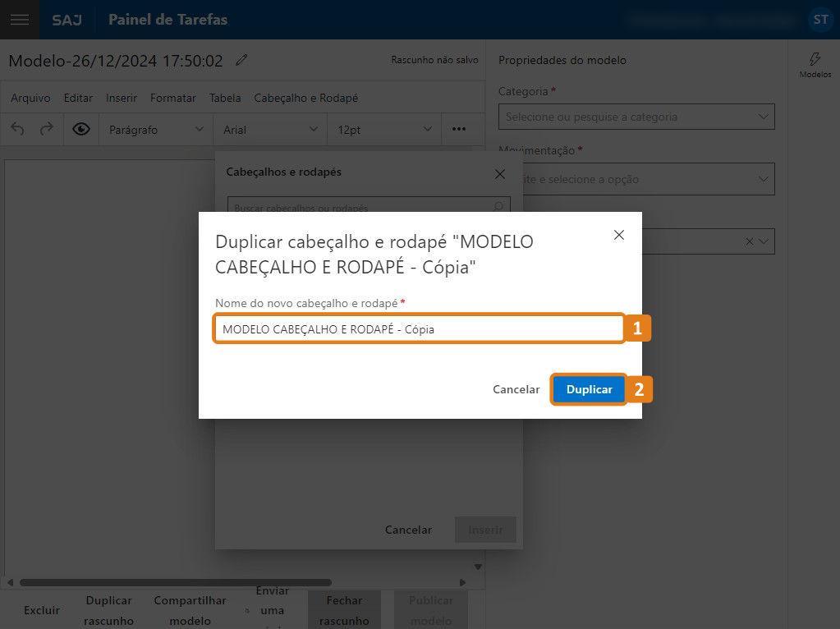Click the ST user avatar

pyautogui.click(x=819, y=19)
